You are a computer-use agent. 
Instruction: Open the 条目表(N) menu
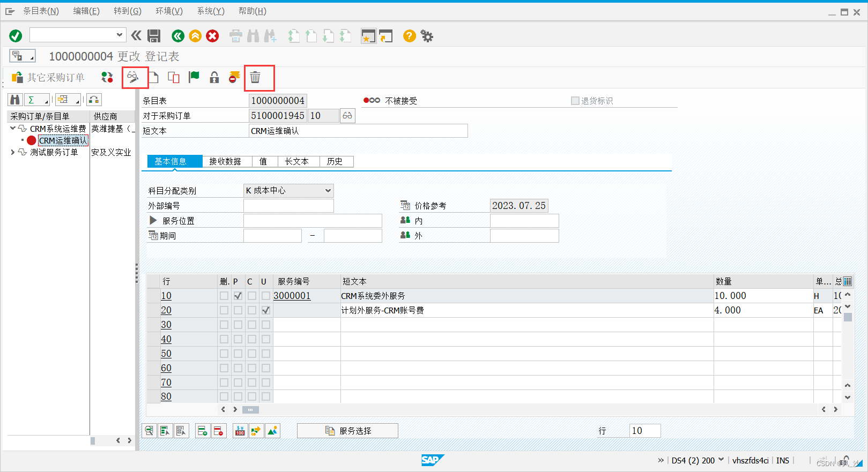41,11
